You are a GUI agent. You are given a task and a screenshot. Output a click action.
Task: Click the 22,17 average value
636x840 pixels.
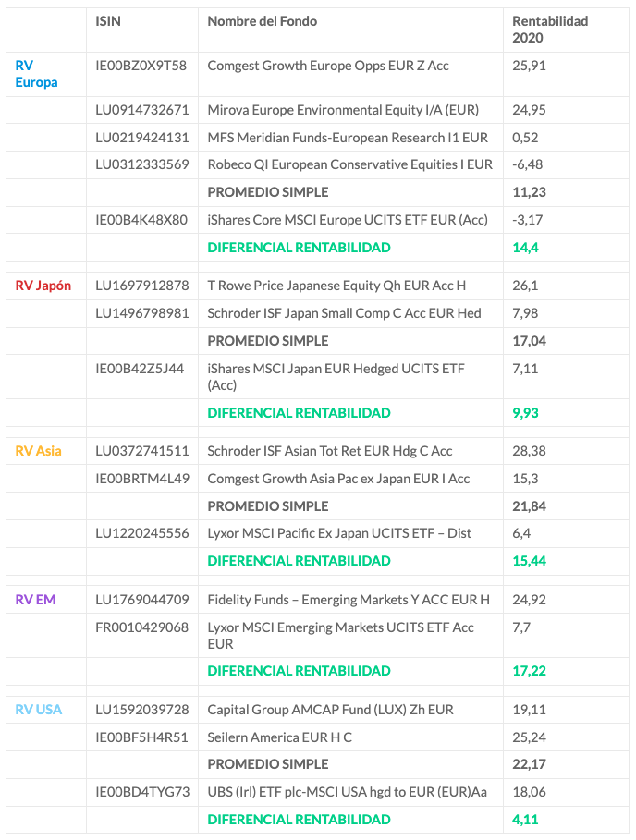coord(529,764)
